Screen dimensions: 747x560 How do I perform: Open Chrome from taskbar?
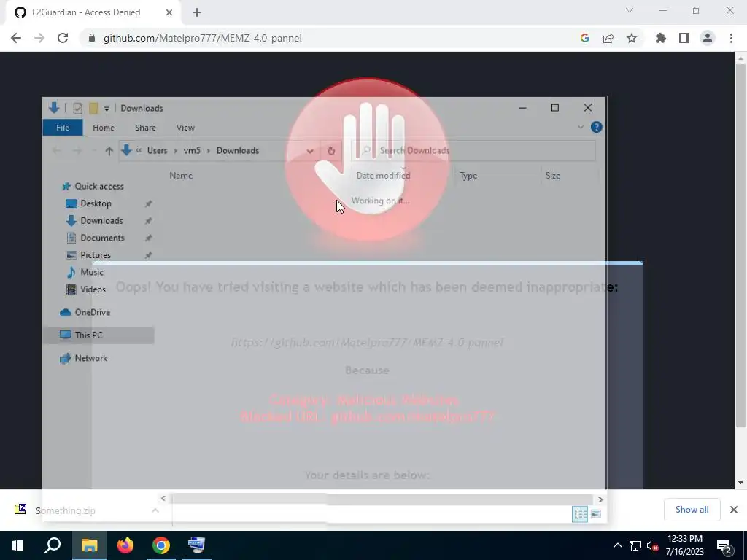[161, 545]
